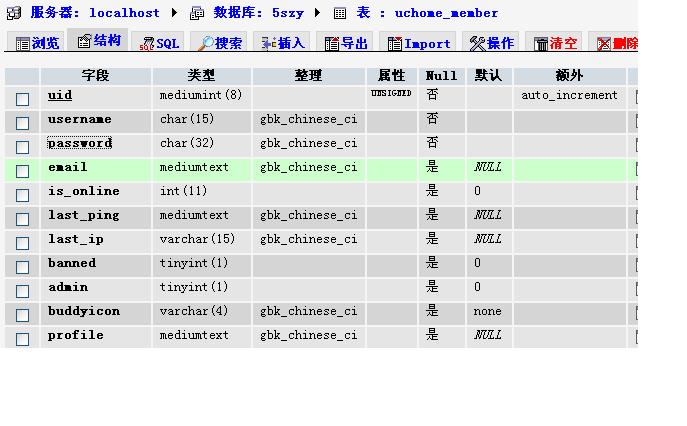The width and height of the screenshot is (687, 426).
Task: Click the 整理 column header
Action: 308,76
